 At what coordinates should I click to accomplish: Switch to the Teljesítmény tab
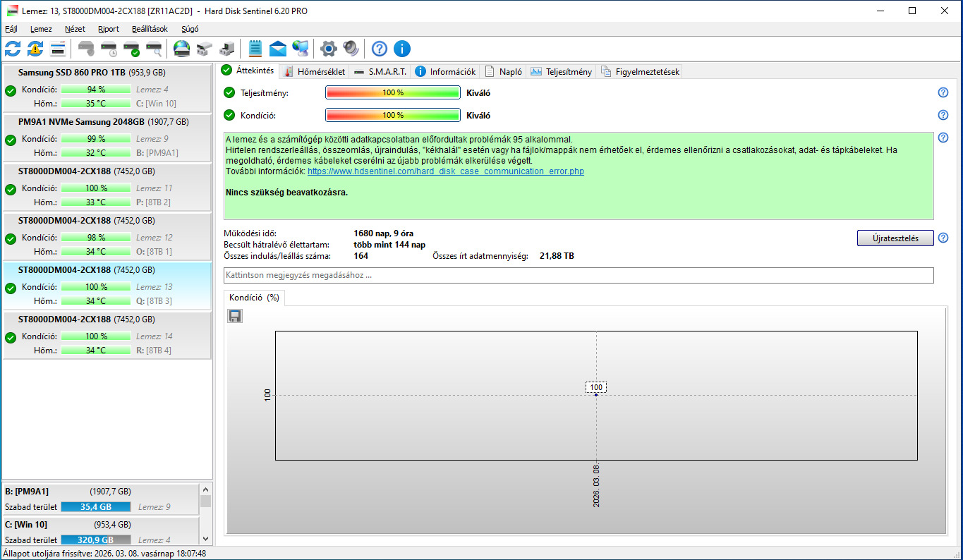(561, 71)
